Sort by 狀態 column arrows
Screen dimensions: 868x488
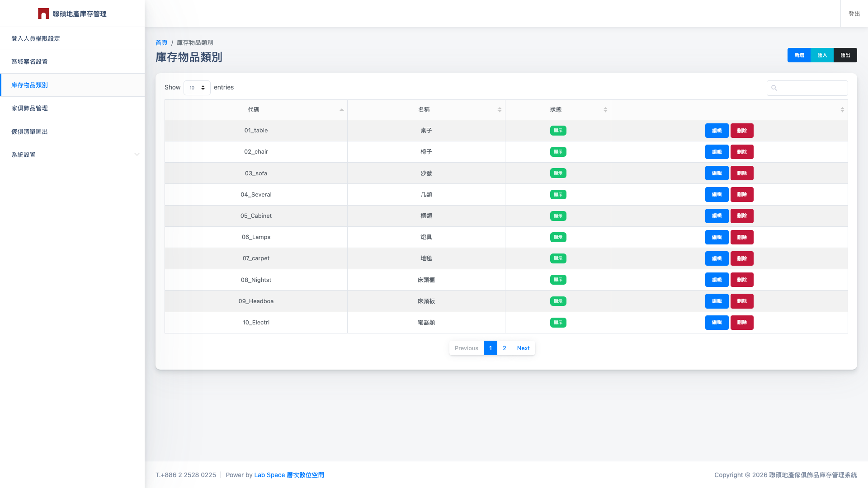tap(605, 110)
